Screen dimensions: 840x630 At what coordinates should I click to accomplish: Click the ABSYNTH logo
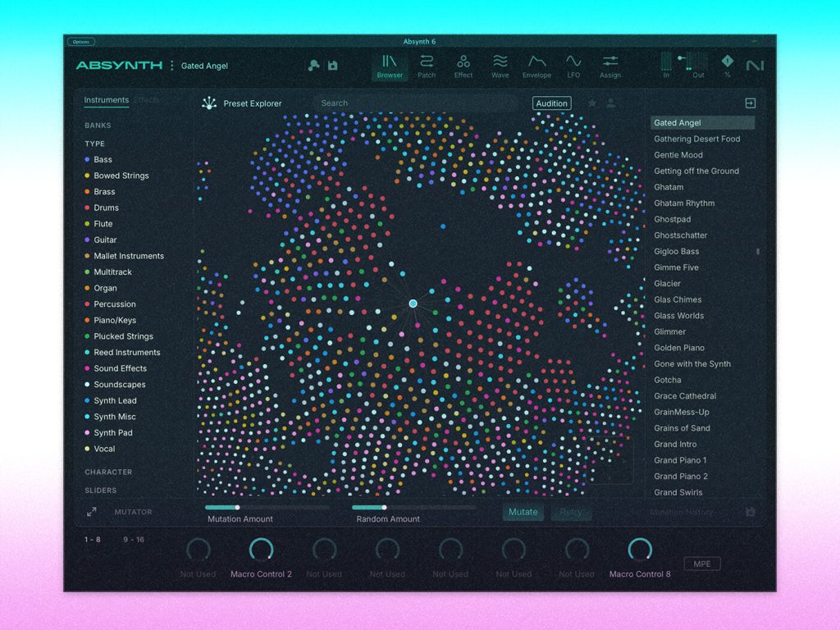(119, 66)
